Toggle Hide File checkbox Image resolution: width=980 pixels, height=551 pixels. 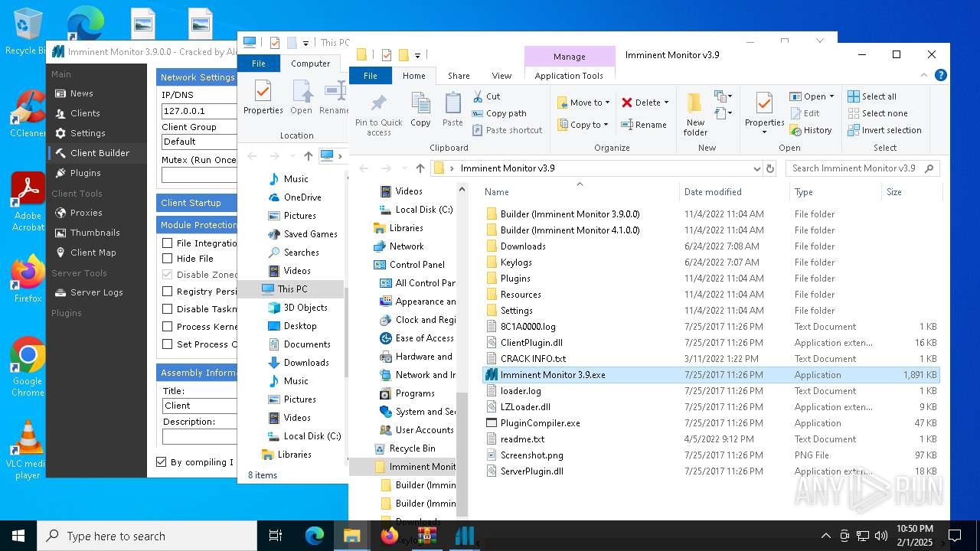point(167,259)
